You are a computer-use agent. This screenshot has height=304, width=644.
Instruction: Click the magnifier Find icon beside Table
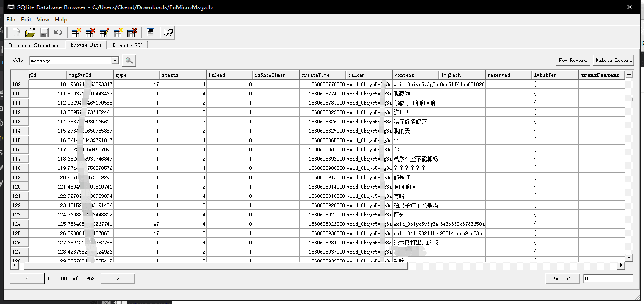(x=129, y=61)
